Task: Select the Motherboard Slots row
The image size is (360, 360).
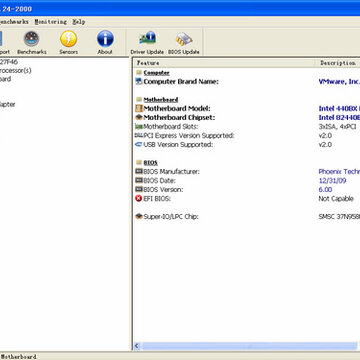Action: 247,126
